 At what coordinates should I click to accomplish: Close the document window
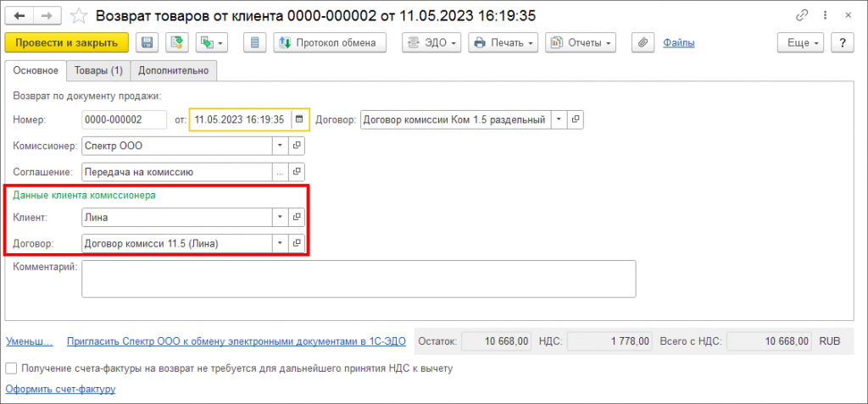[x=848, y=16]
